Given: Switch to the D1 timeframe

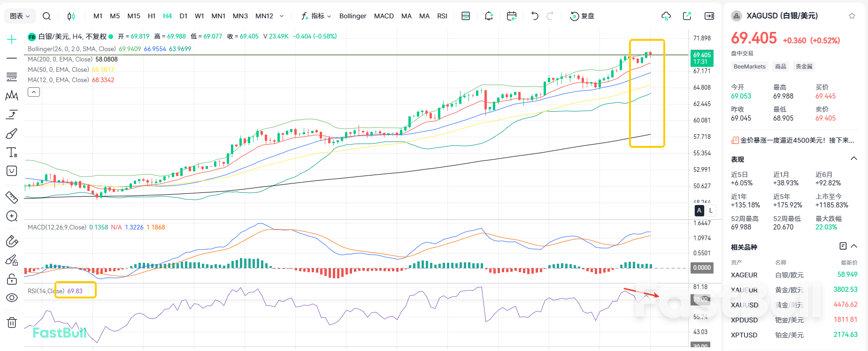Looking at the screenshot, I should click(184, 16).
